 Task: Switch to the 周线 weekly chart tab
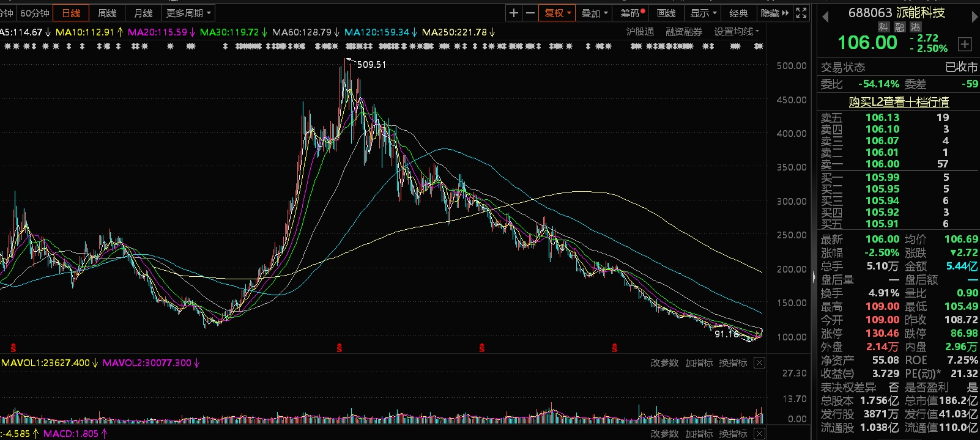(x=107, y=13)
